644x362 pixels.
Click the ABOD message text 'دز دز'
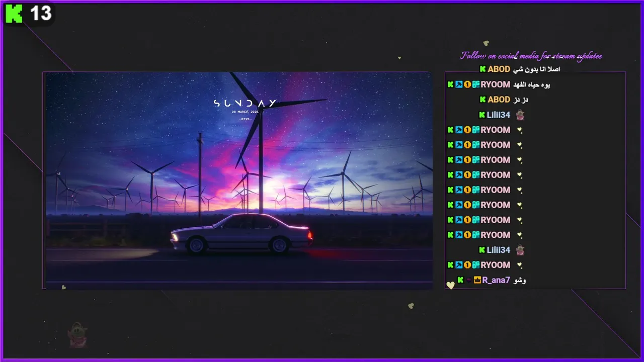(520, 100)
